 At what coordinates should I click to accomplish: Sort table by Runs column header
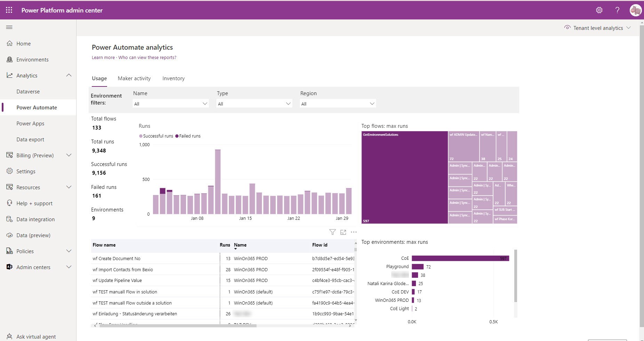225,245
